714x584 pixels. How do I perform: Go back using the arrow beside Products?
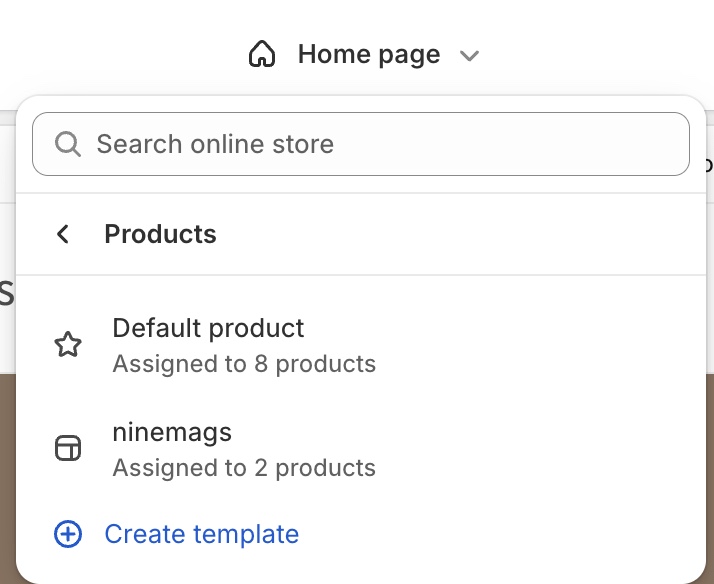(63, 234)
